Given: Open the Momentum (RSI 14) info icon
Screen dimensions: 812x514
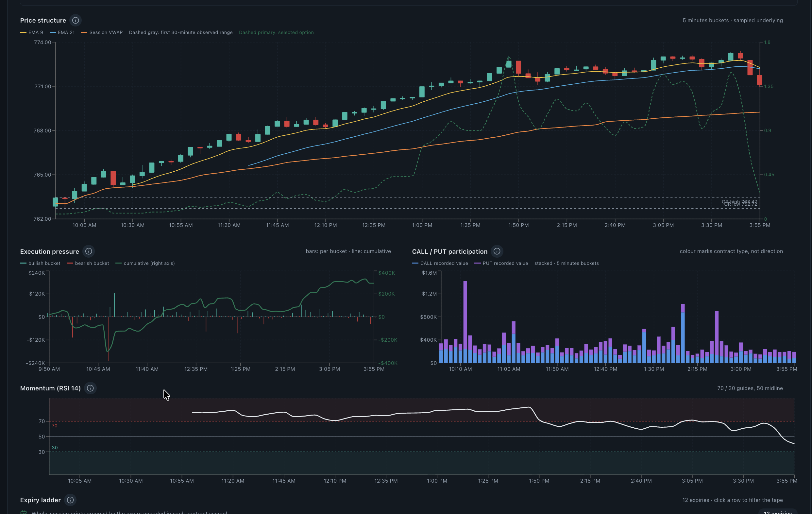Looking at the screenshot, I should point(90,388).
